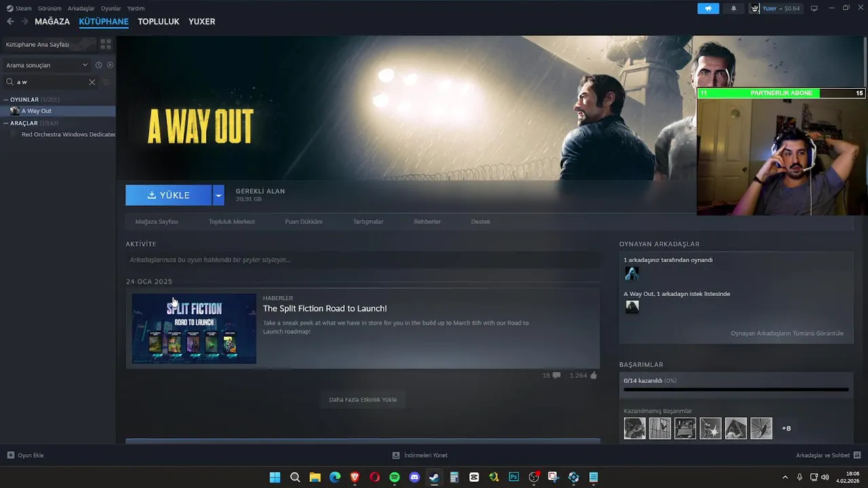Open Puan Dükkânı link
The height and width of the screenshot is (488, 868).
(304, 222)
